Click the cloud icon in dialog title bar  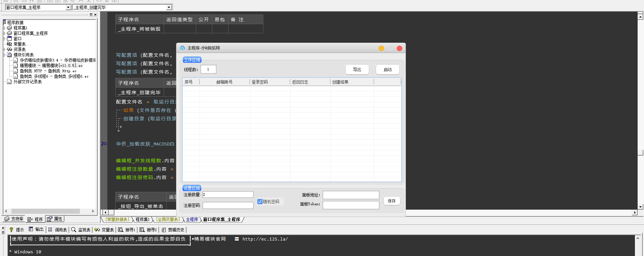click(182, 48)
